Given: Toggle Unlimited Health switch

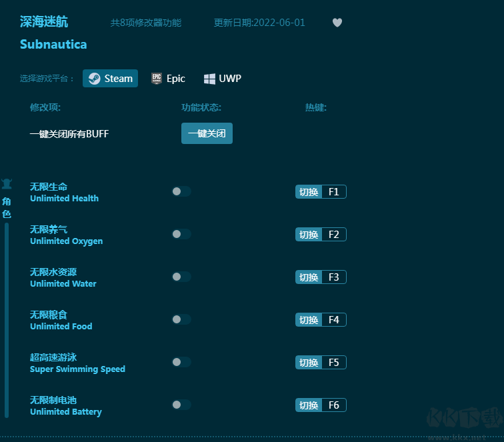Looking at the screenshot, I should point(181,191).
